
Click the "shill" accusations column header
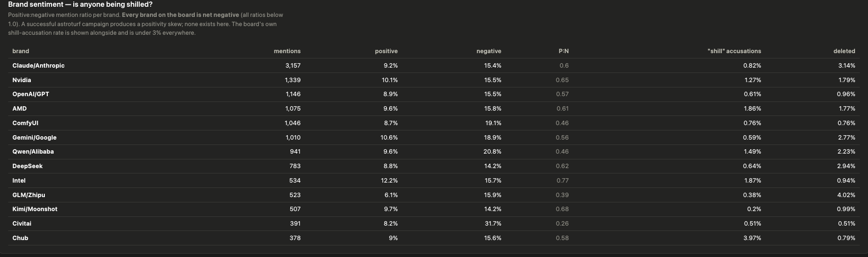click(x=734, y=51)
